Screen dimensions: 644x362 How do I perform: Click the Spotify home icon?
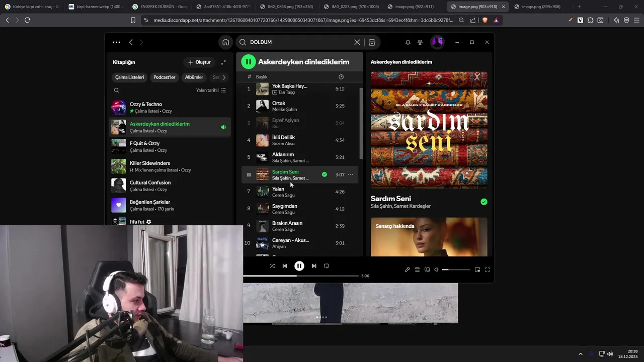226,42
